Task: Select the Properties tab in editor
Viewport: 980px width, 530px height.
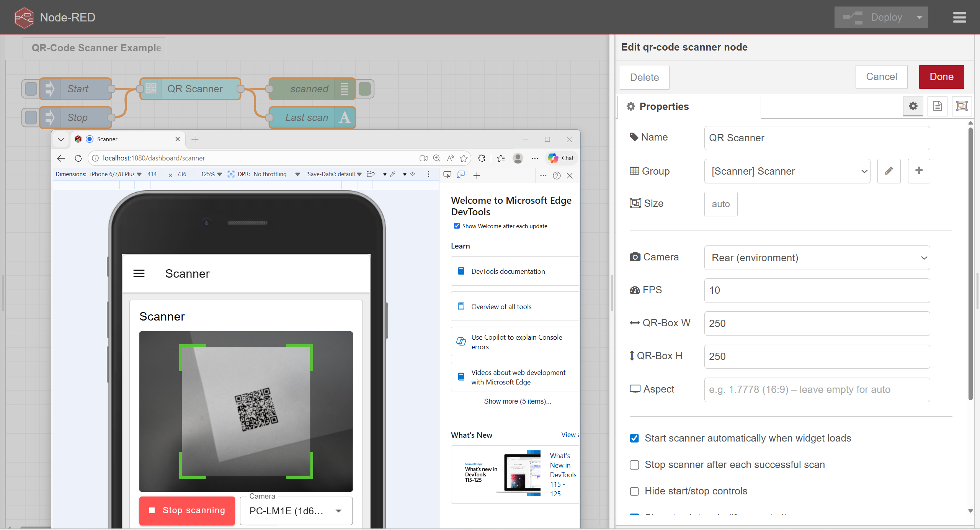Action: [689, 106]
